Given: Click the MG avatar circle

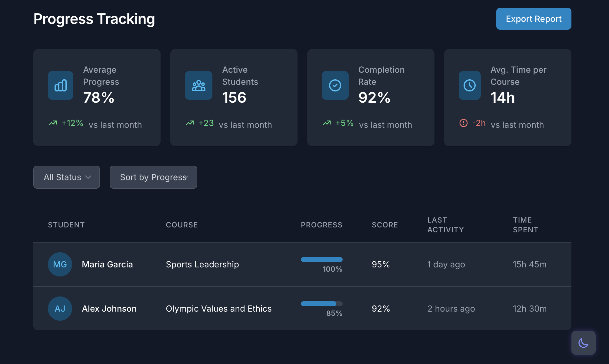Looking at the screenshot, I should 60,264.
